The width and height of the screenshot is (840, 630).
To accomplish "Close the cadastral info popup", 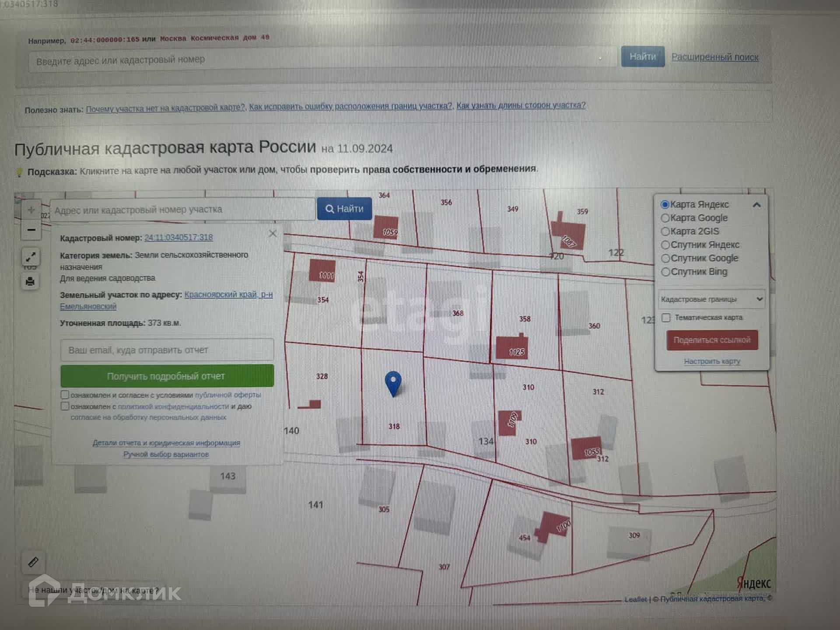I will coord(273,234).
